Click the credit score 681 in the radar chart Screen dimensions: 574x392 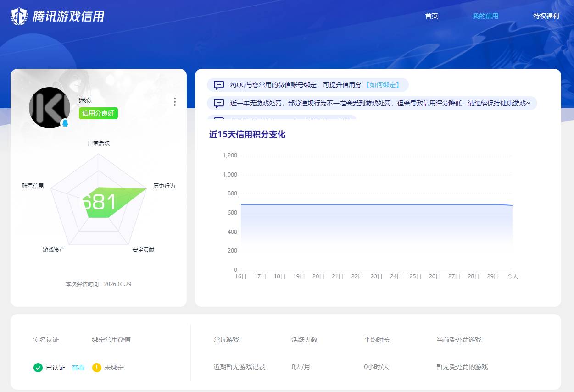click(x=98, y=200)
